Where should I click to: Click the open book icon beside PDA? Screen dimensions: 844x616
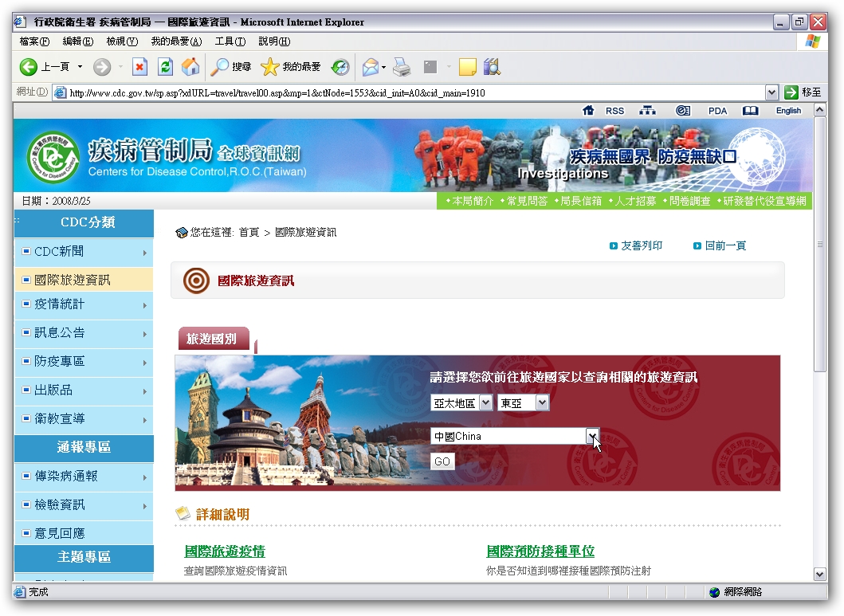coord(750,111)
